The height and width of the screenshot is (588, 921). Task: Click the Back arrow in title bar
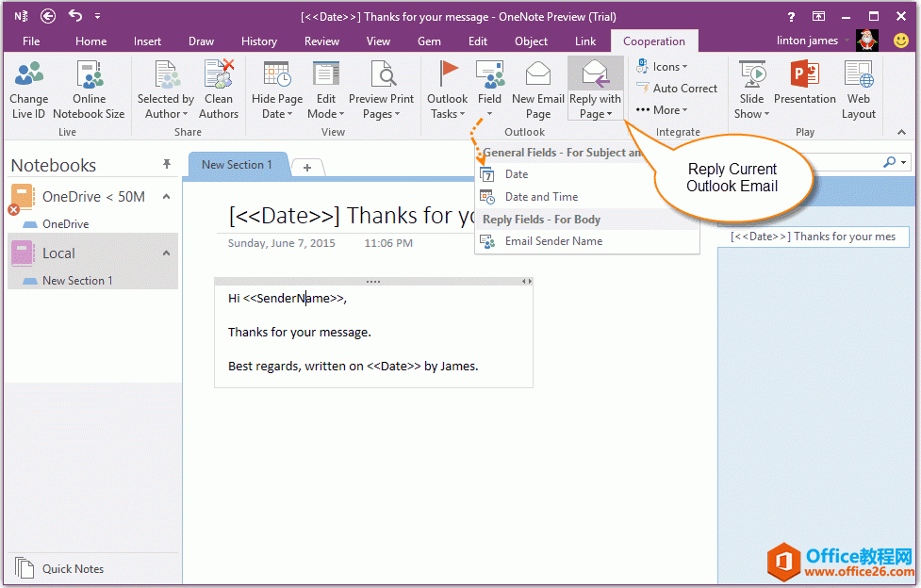[x=48, y=16]
